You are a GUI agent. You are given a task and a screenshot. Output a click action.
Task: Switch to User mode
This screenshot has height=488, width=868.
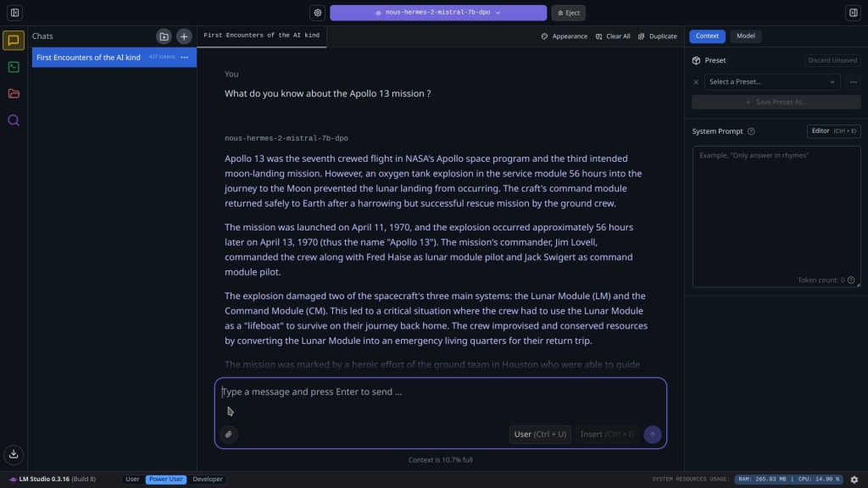tap(132, 480)
